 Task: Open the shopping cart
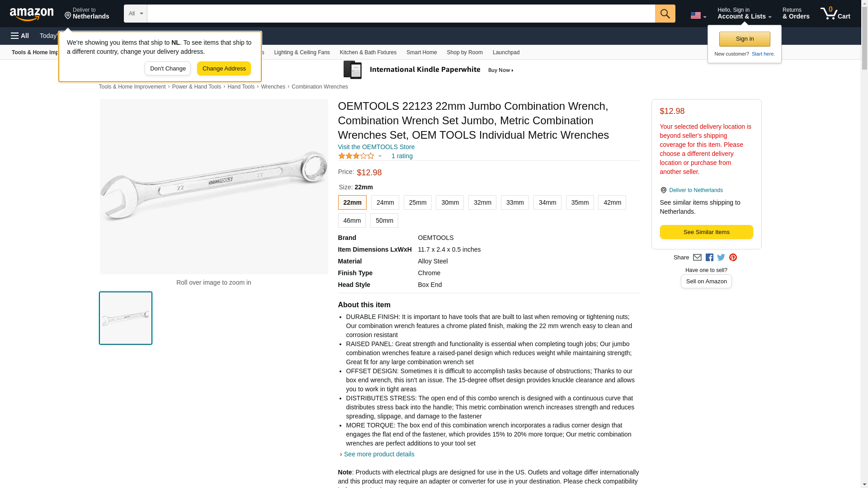(x=835, y=14)
